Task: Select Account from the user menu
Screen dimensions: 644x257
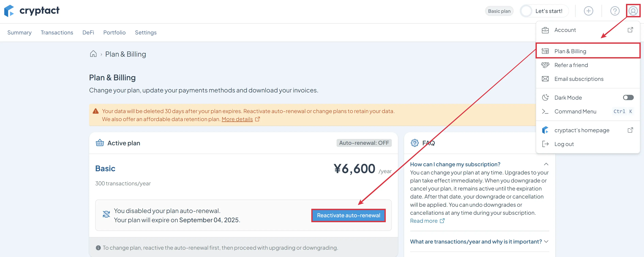Action: tap(588, 30)
